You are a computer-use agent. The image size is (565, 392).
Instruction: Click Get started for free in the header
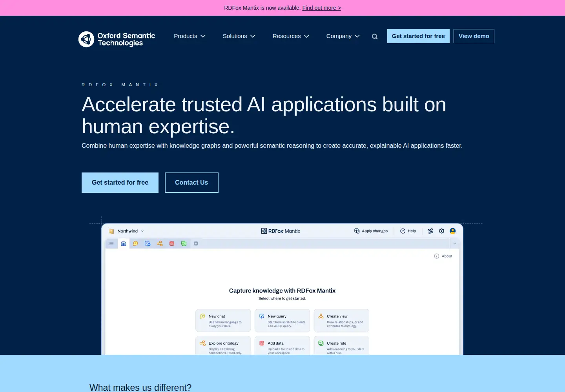tap(418, 36)
